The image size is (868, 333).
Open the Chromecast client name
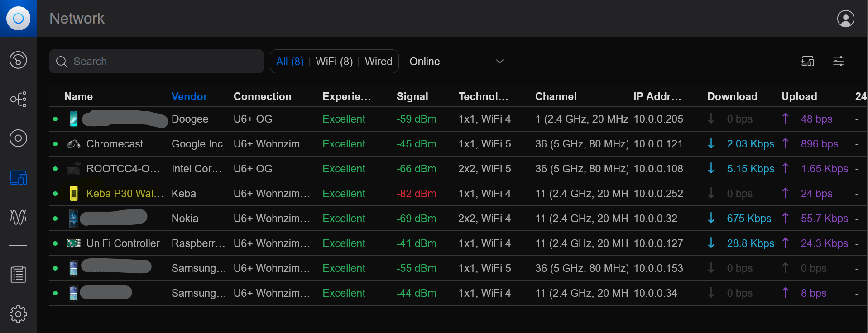115,144
